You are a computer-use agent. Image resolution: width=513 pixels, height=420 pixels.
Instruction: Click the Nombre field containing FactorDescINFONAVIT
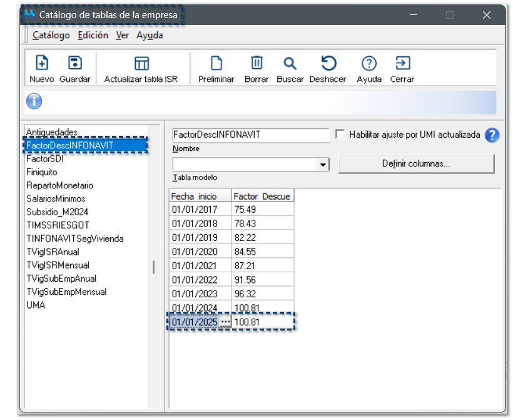pyautogui.click(x=250, y=135)
